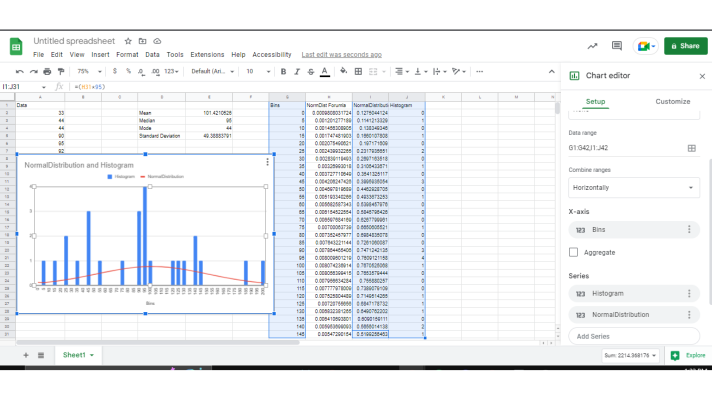
Task: Click the data range input field
Action: tap(626, 148)
